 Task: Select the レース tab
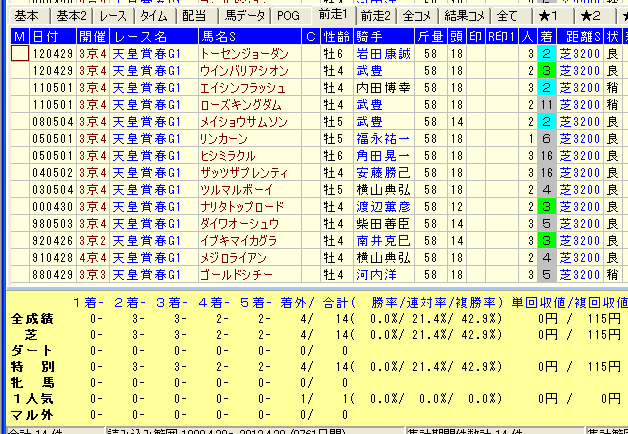tap(113, 16)
